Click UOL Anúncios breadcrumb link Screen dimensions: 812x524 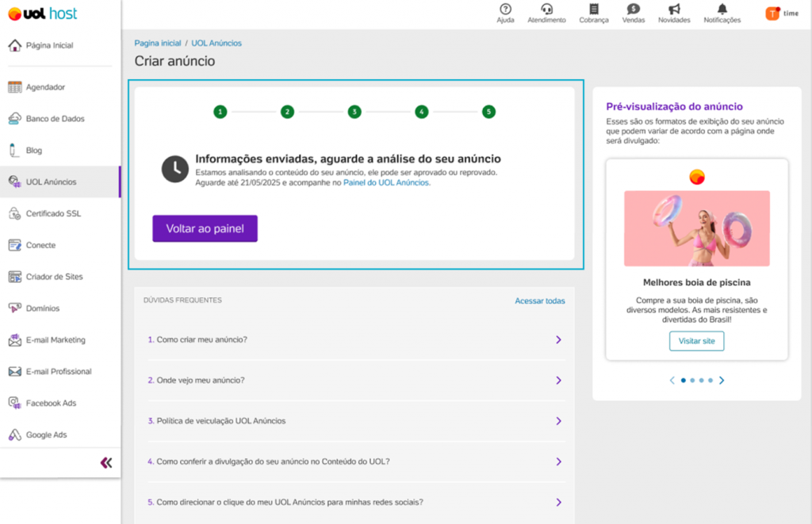(x=216, y=43)
